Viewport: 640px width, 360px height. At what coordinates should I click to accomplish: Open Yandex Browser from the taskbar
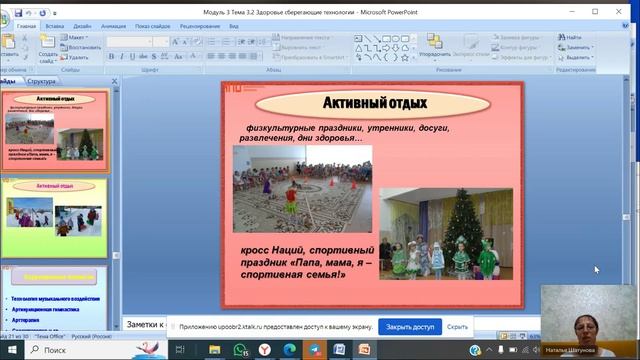tap(264, 350)
